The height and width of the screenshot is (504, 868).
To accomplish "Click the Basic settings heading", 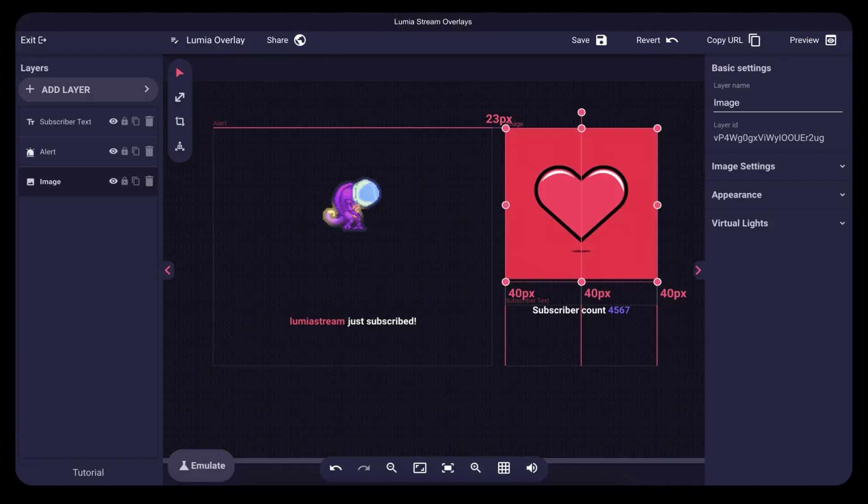I will 741,68.
